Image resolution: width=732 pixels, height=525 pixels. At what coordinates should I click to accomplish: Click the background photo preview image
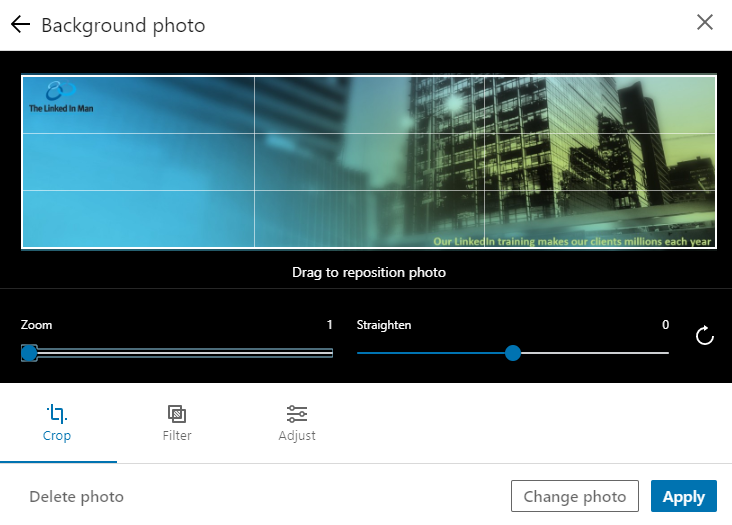(x=369, y=161)
